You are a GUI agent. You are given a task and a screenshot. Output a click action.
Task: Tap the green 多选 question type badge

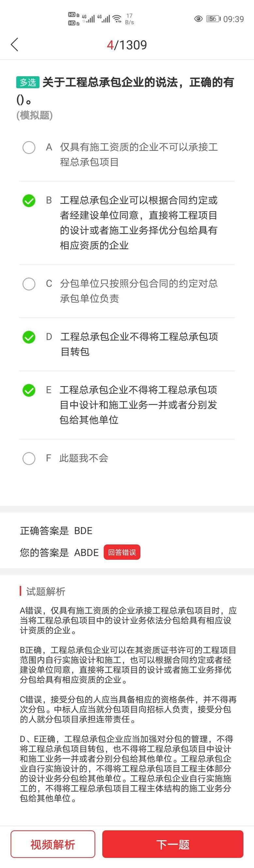28,82
